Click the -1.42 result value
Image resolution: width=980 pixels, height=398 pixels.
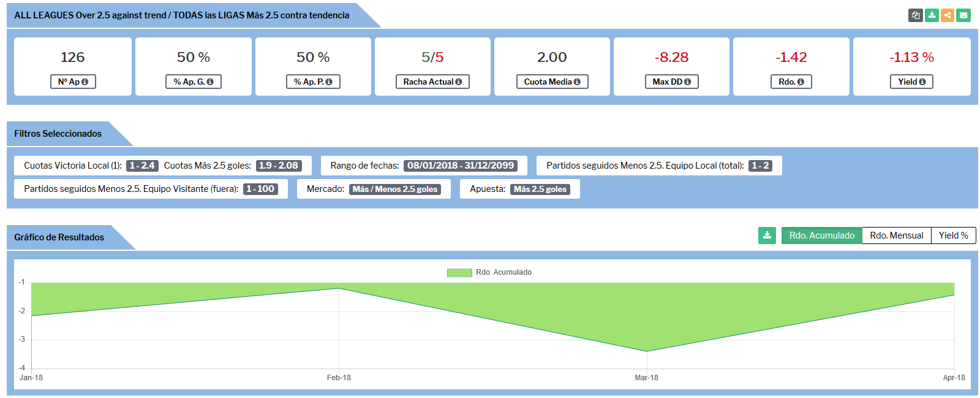point(791,57)
